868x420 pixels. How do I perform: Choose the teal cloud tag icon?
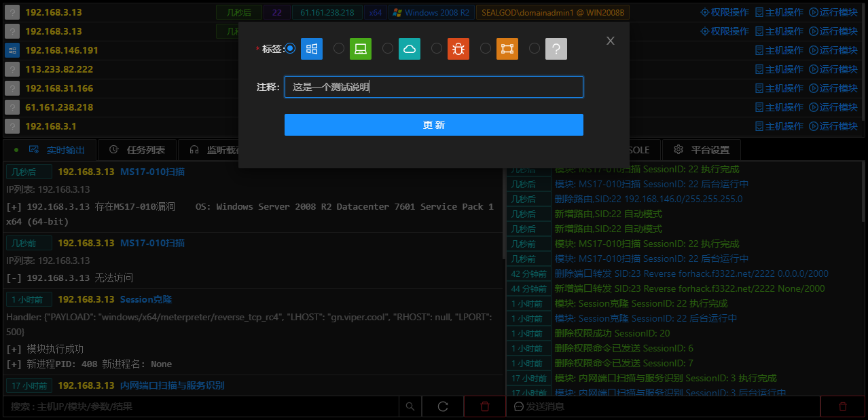coord(410,48)
